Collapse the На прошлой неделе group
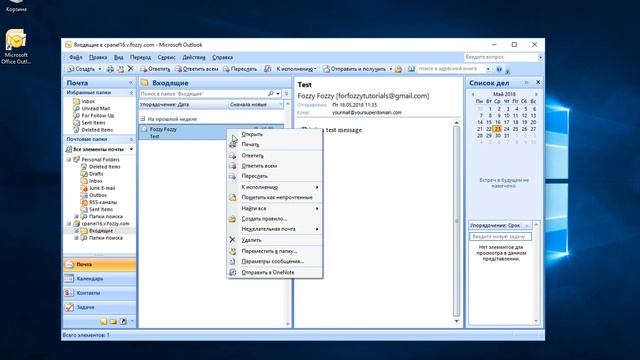Image resolution: width=640 pixels, height=360 pixels. [x=142, y=119]
